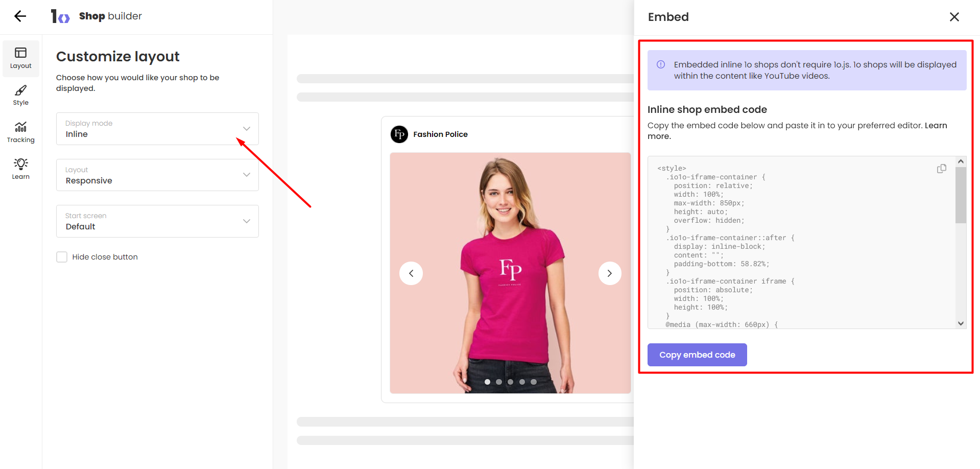Open the Learn lightbulb icon

pos(21,169)
